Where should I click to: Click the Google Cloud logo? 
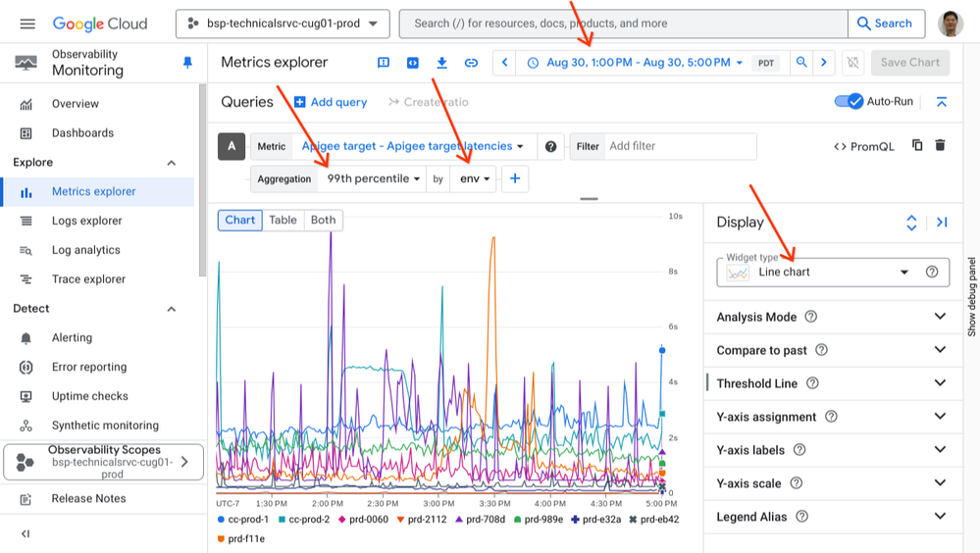[100, 24]
